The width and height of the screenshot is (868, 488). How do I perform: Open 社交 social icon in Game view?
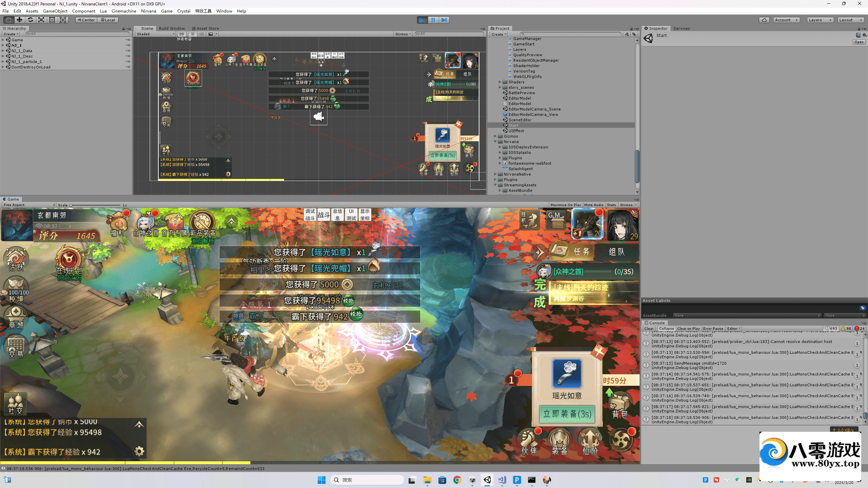pos(16,404)
